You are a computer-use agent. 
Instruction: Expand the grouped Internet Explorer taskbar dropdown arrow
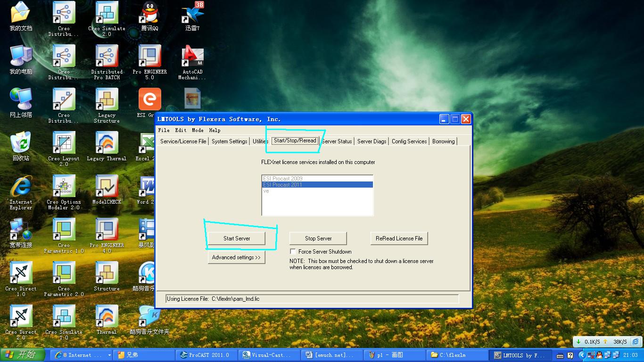pos(109,355)
